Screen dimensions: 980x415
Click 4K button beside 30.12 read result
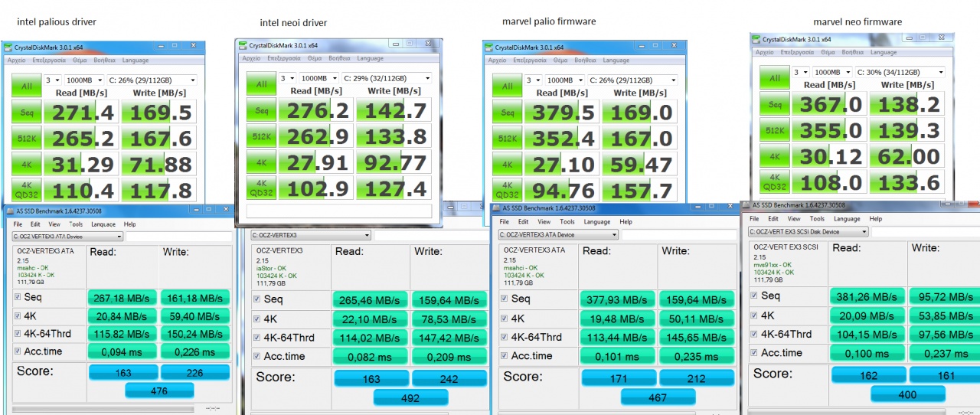(x=775, y=155)
